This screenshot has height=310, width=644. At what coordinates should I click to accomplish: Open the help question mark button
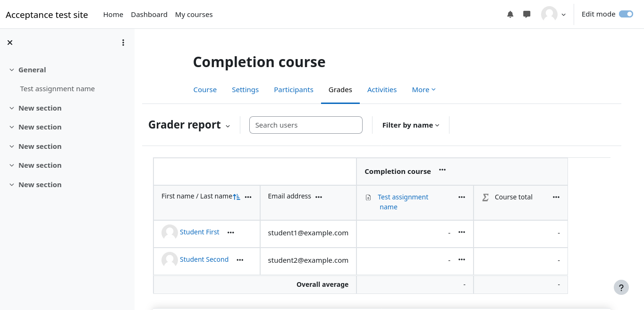click(621, 287)
